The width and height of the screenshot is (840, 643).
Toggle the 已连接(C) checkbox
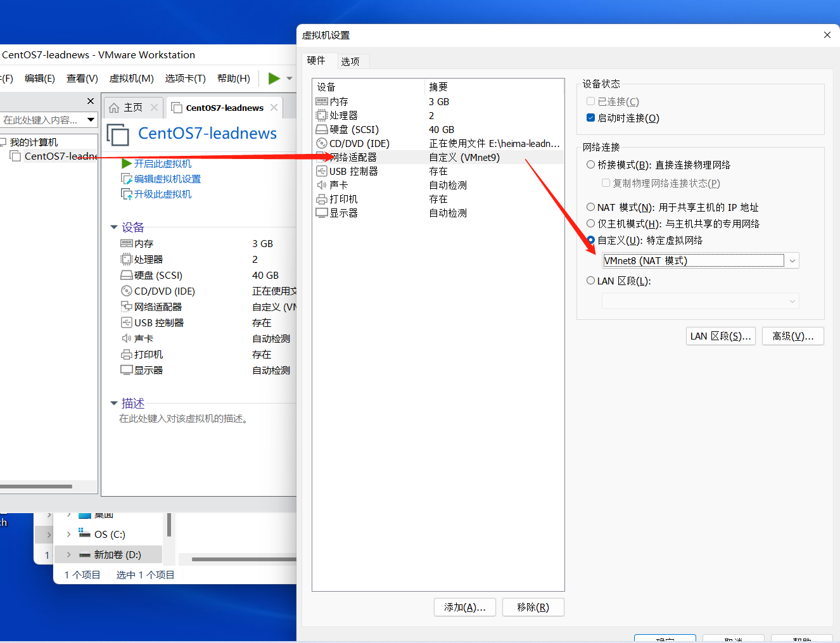(x=590, y=101)
